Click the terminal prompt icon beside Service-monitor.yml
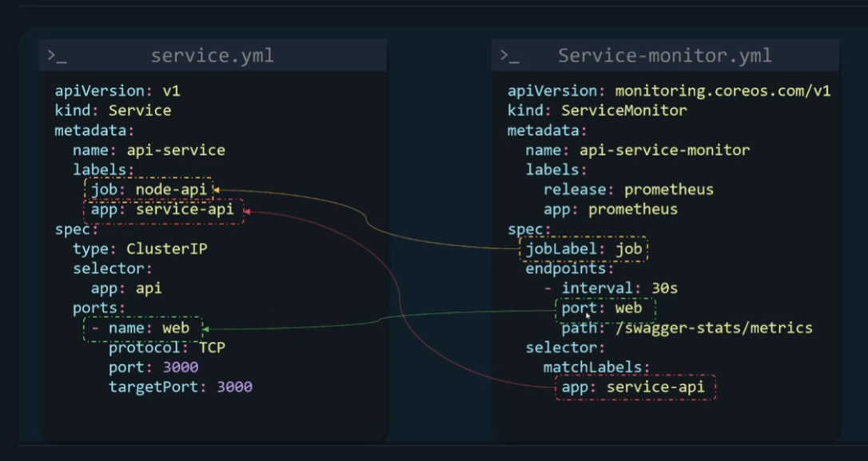Image resolution: width=868 pixels, height=461 pixels. click(x=510, y=56)
